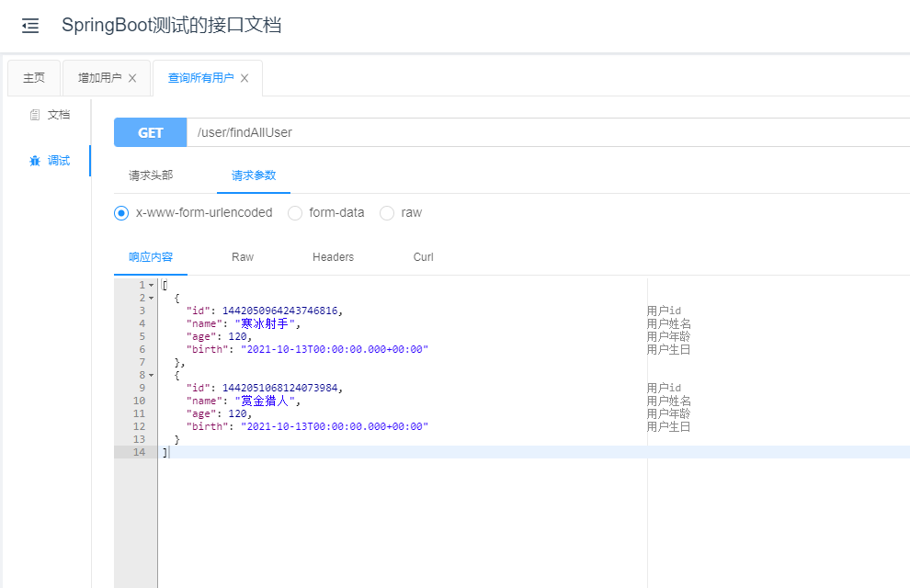Click the name value 赏金猎人
Screen dimensions: 910x588
[265, 401]
